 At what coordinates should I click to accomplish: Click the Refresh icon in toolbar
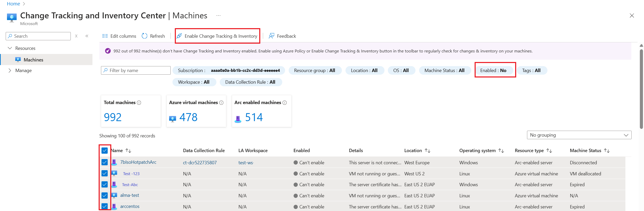[x=145, y=36]
